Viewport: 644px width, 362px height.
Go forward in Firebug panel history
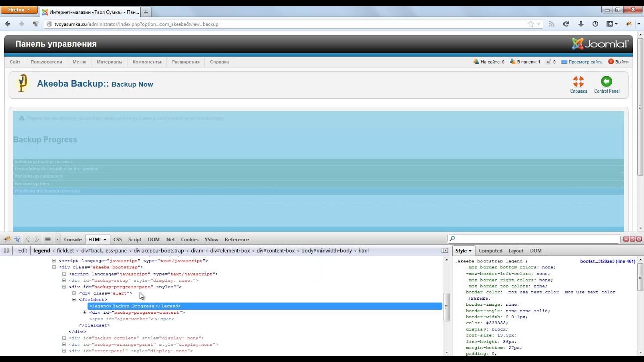pos(36,239)
